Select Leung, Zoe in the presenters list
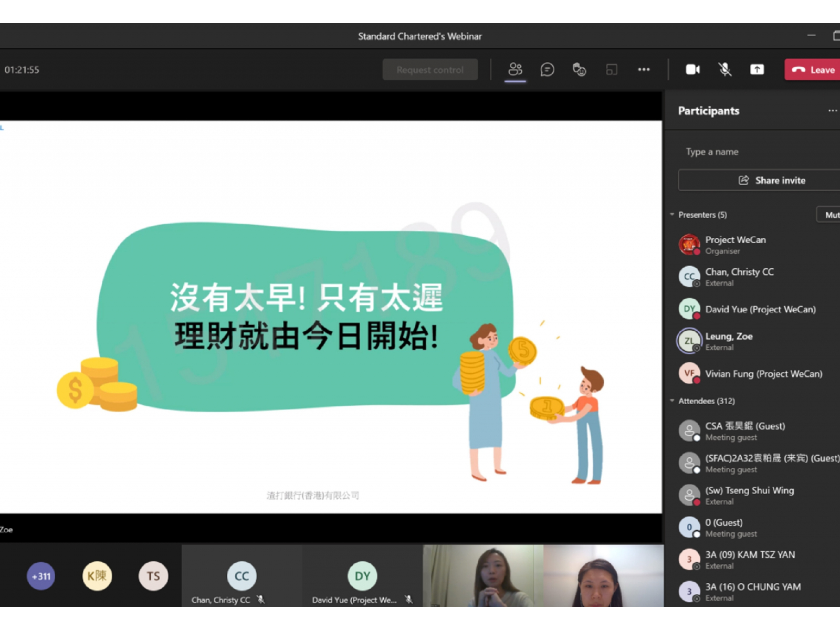Image resolution: width=840 pixels, height=630 pixels. point(729,341)
